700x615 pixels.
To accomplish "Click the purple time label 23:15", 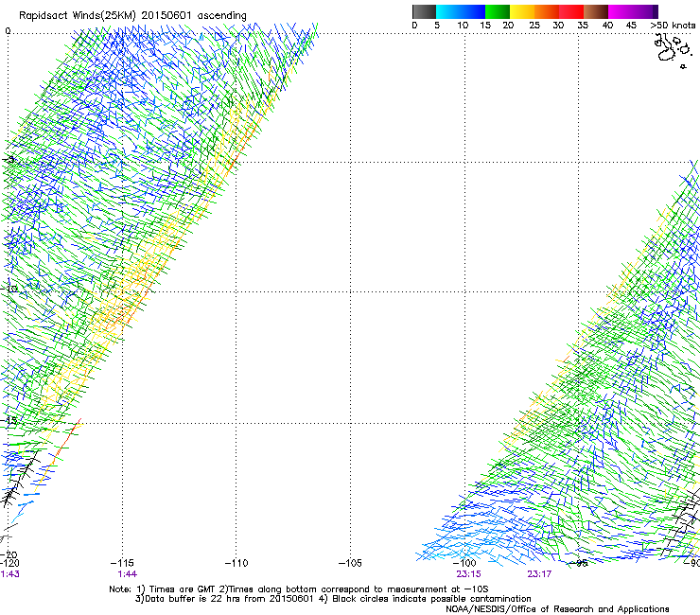I will [x=468, y=574].
